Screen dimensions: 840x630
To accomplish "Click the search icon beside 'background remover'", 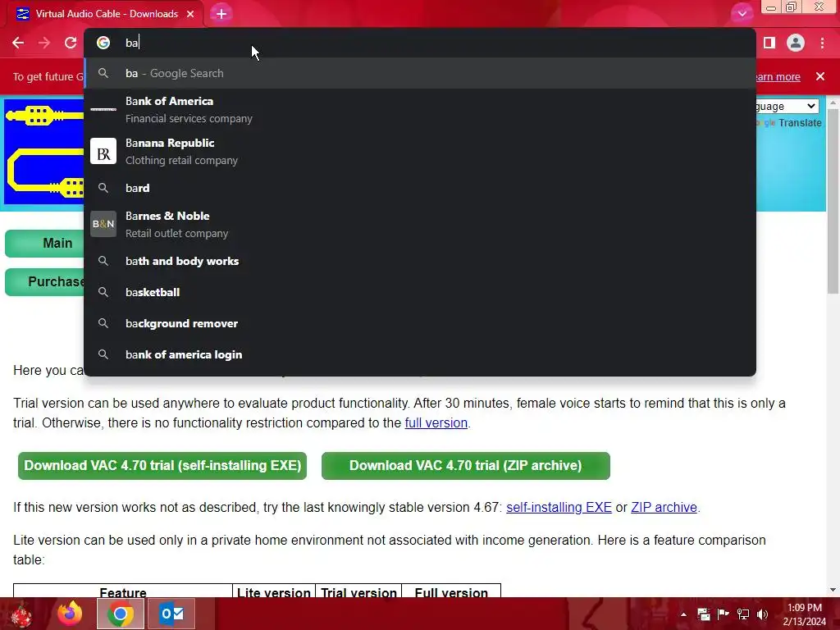I will (103, 323).
